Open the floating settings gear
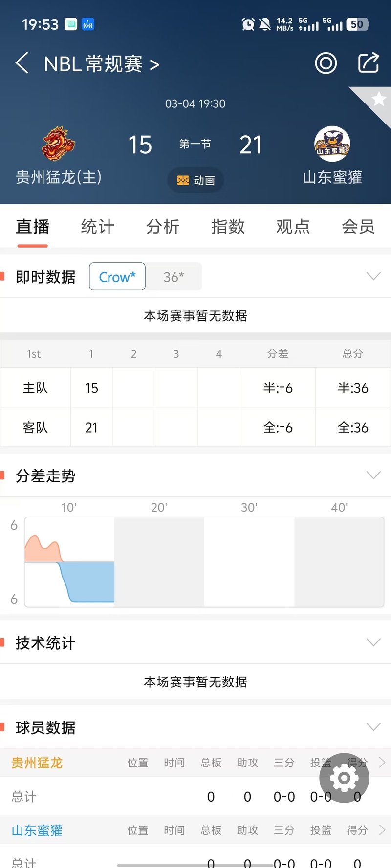Viewport: 391px width, 868px height. 344,778
